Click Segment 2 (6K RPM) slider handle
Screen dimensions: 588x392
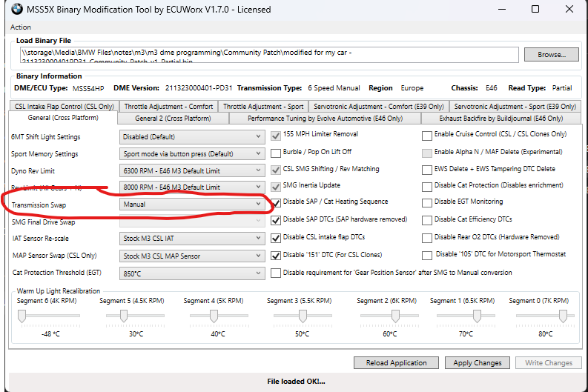[x=395, y=316]
